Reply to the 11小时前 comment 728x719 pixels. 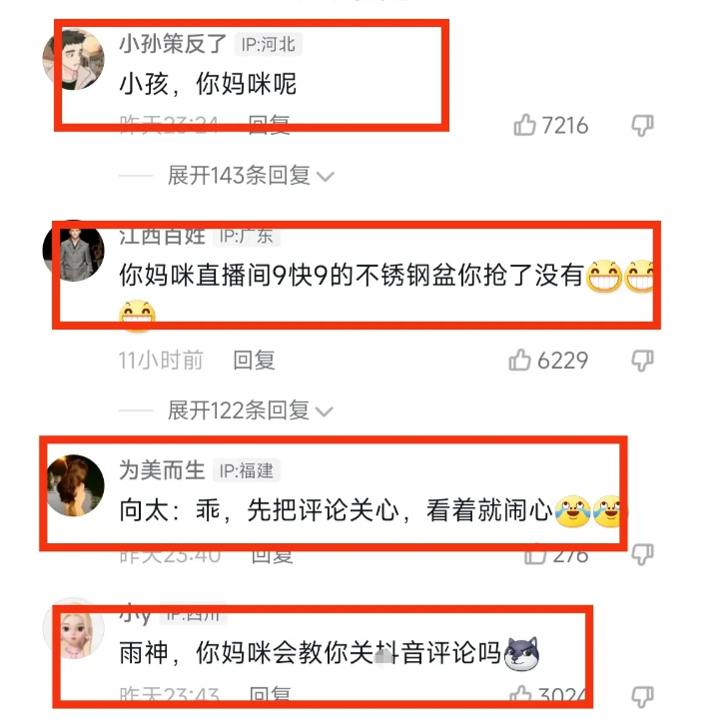tap(254, 360)
